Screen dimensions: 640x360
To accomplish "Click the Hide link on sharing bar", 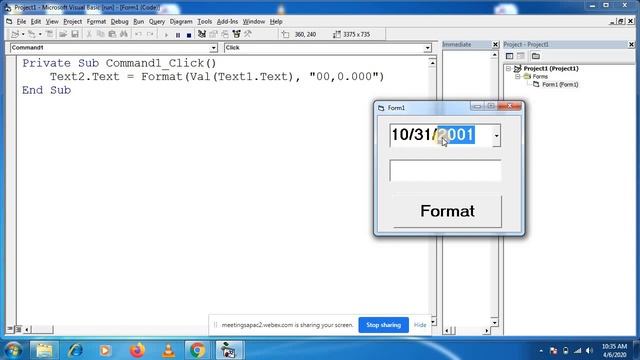I will (x=420, y=325).
